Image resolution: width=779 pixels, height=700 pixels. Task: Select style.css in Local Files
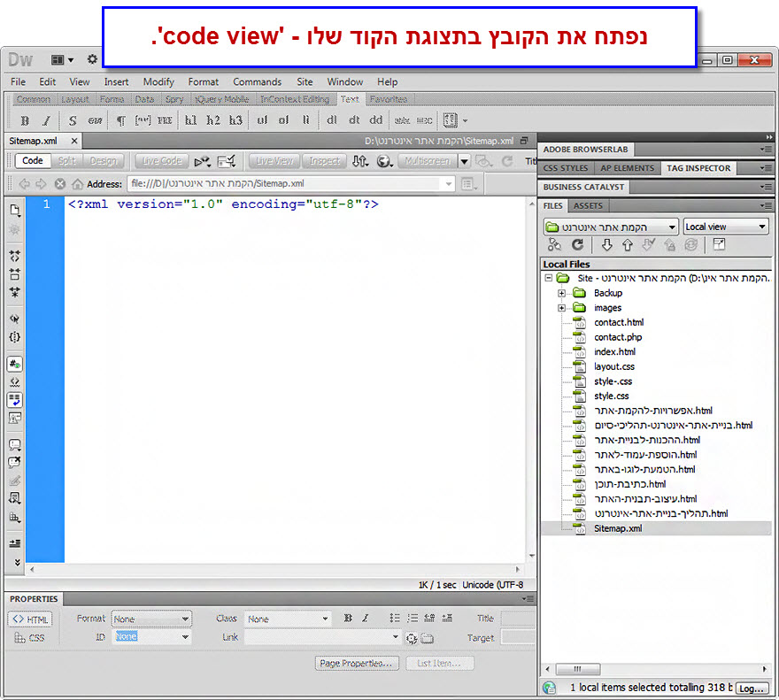[x=611, y=396]
